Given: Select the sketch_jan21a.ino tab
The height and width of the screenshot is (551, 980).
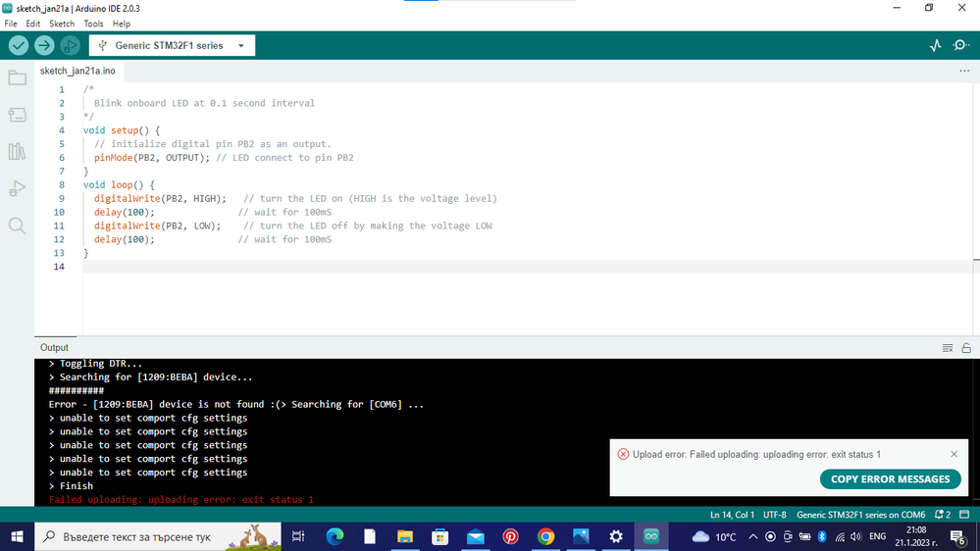Looking at the screenshot, I should coord(78,71).
